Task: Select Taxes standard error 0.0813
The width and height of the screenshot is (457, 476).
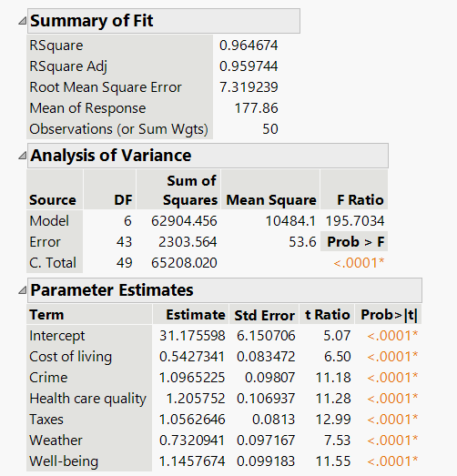Action: point(273,420)
